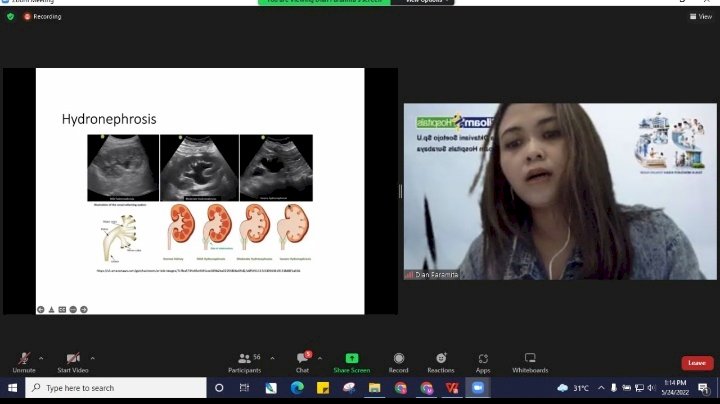Click the network tray icon

[x=639, y=388]
